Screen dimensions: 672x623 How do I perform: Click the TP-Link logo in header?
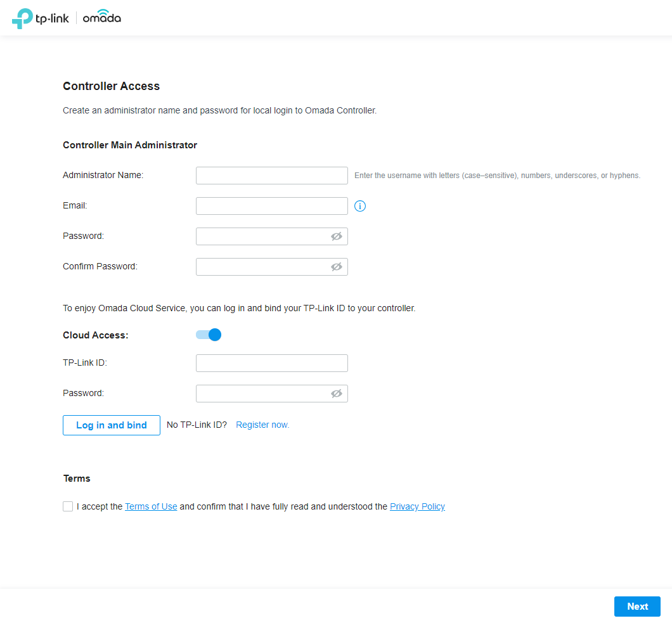41,18
